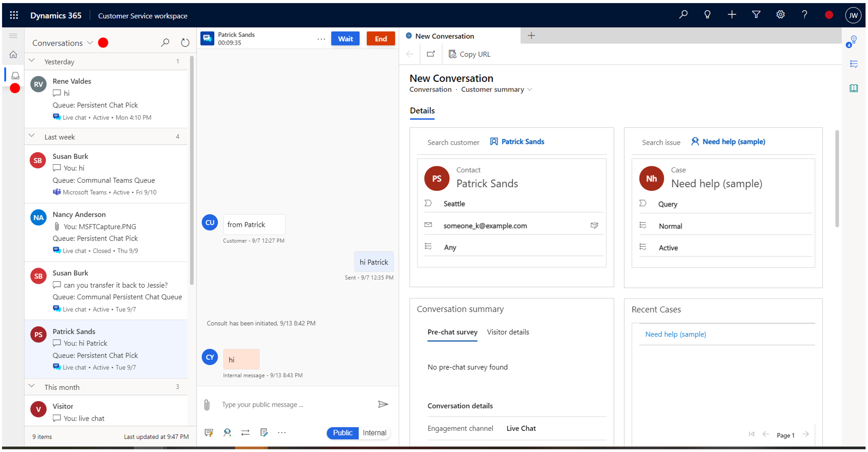868x452 pixels.
Task: Click the add participant icon
Action: [x=228, y=432]
